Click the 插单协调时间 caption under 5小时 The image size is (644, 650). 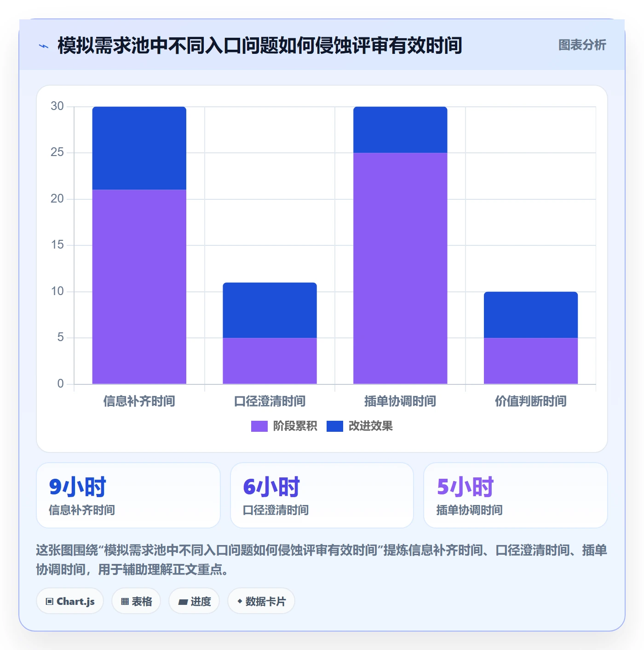[x=470, y=510]
